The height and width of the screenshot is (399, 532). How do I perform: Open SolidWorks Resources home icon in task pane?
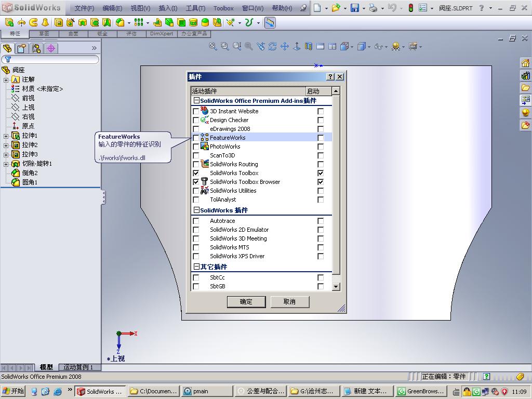click(525, 63)
